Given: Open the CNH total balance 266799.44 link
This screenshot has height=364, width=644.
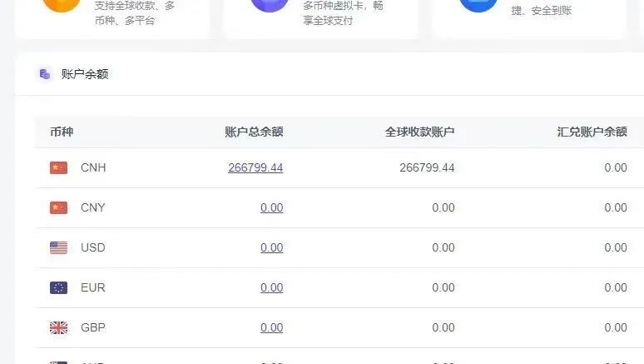Looking at the screenshot, I should [x=255, y=167].
